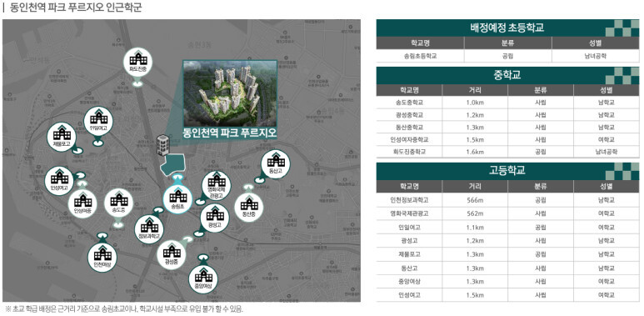The image size is (644, 316).
Task: Select the 배정예정 초등학교 table heading
Action: tap(507, 28)
